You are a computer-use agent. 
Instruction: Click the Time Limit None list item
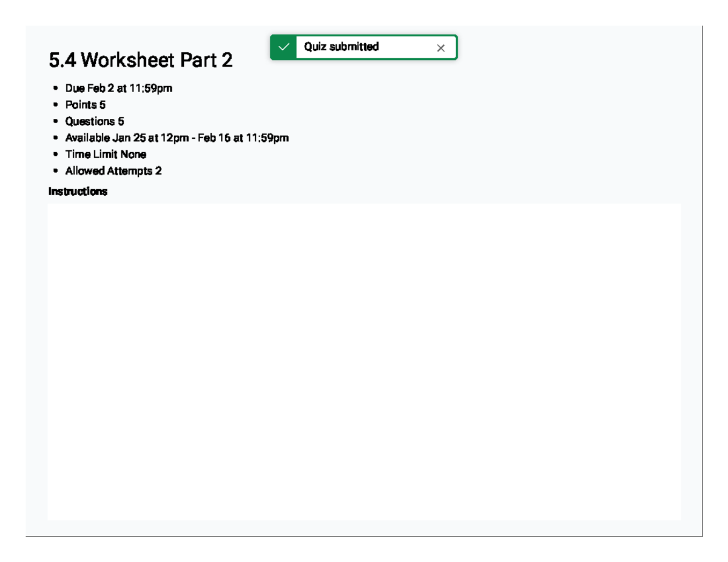[x=106, y=154]
